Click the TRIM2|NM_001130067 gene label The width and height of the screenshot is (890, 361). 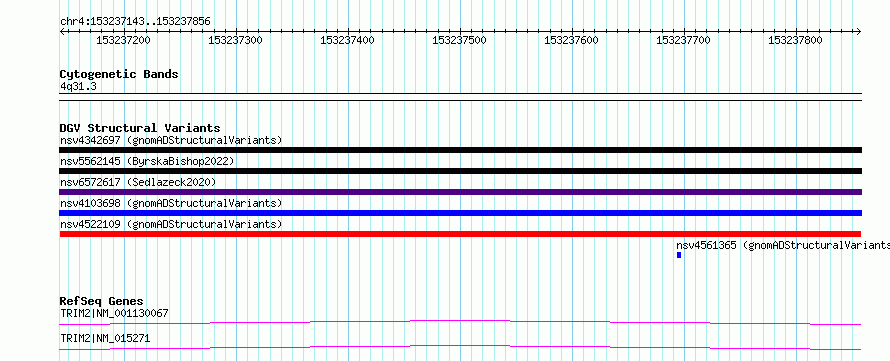(114, 313)
